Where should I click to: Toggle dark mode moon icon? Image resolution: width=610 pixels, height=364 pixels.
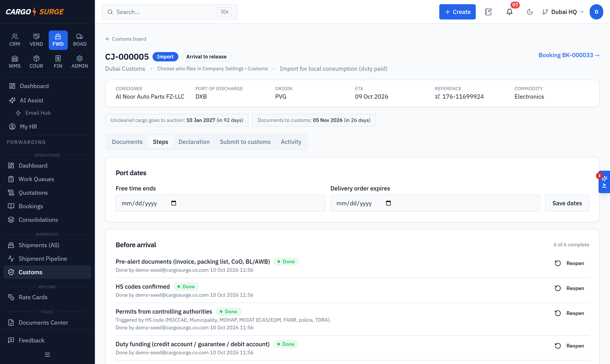tap(530, 12)
